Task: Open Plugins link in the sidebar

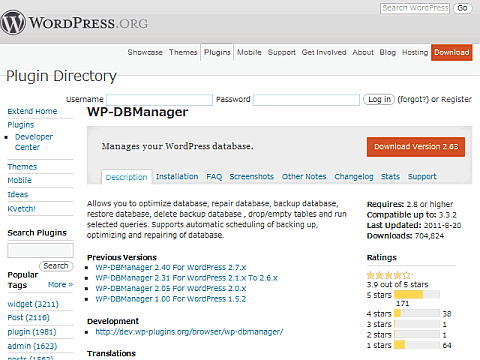Action: point(21,125)
